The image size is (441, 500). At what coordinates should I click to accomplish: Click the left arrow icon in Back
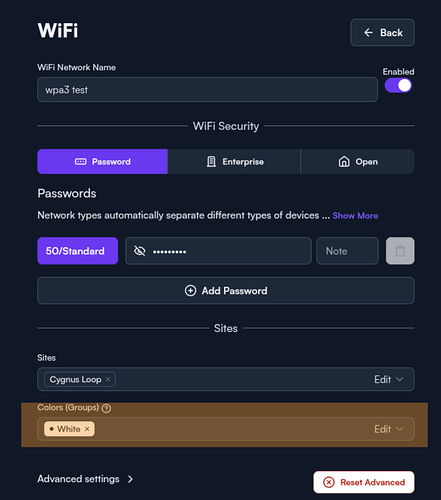pos(368,33)
